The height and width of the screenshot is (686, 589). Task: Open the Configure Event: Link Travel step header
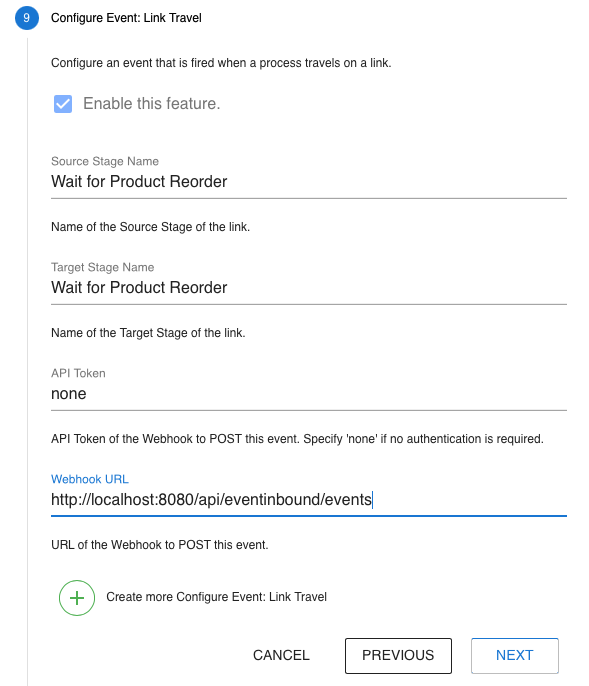(126, 18)
